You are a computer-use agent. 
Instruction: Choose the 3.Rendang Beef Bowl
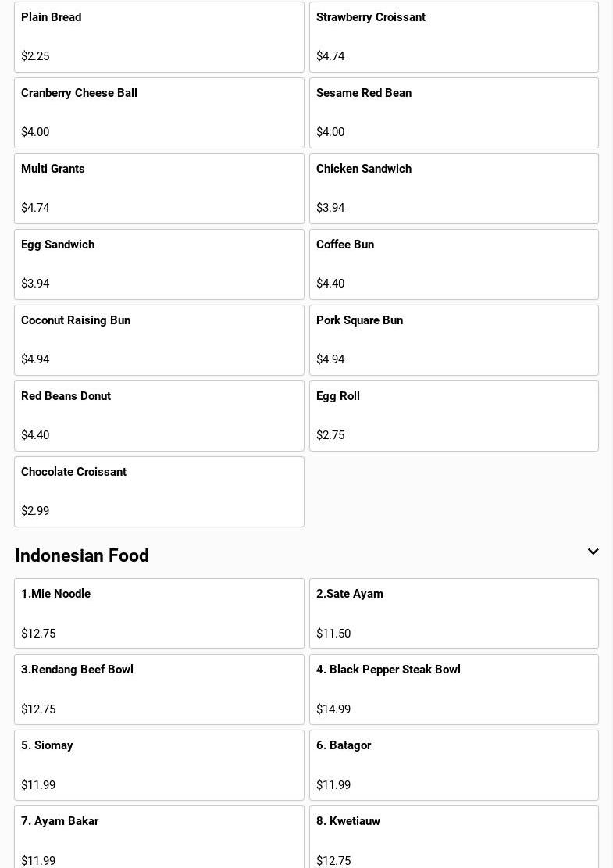coord(159,689)
